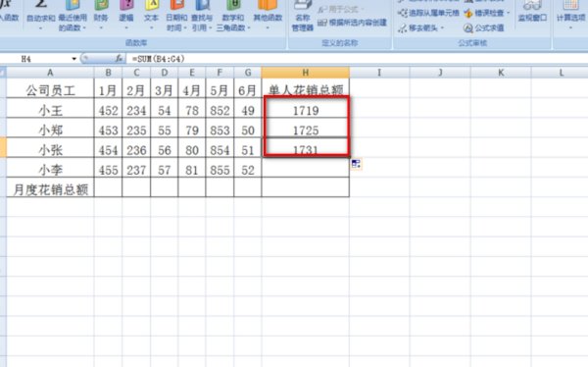This screenshot has width=588, height=367.
Task: Open the Error Checking dropdown arrow
Action: [509, 13]
